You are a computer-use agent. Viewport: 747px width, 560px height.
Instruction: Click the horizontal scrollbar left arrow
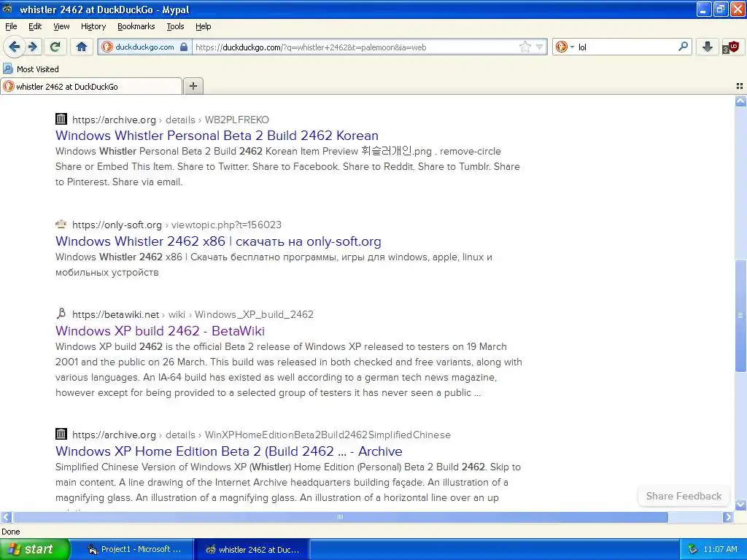pos(6,517)
